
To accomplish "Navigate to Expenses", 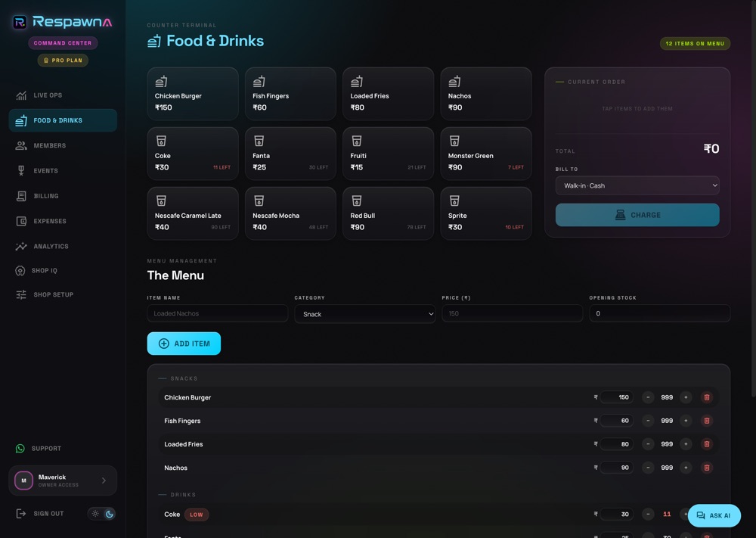I will point(63,221).
